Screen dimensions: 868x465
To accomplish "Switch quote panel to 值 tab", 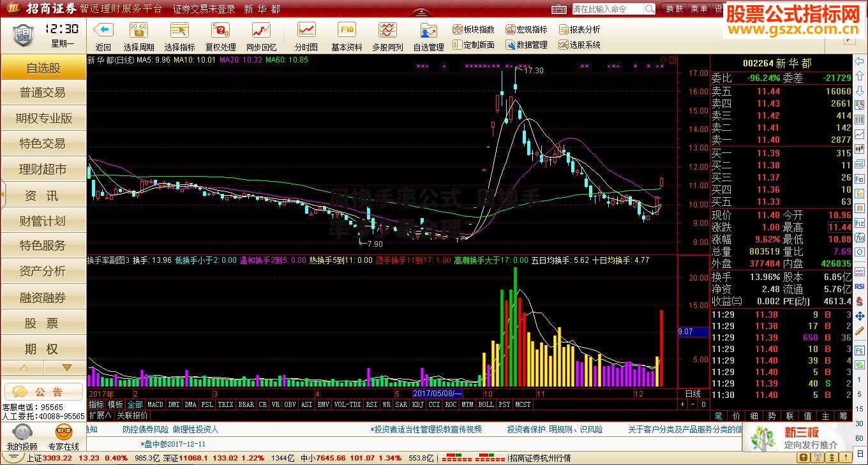I will 807,415.
